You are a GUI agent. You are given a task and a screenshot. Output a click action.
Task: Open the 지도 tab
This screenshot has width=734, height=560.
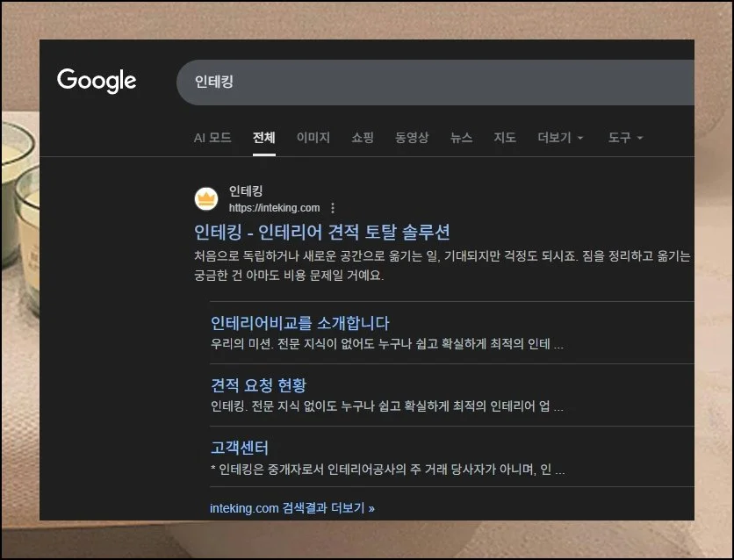pyautogui.click(x=505, y=138)
